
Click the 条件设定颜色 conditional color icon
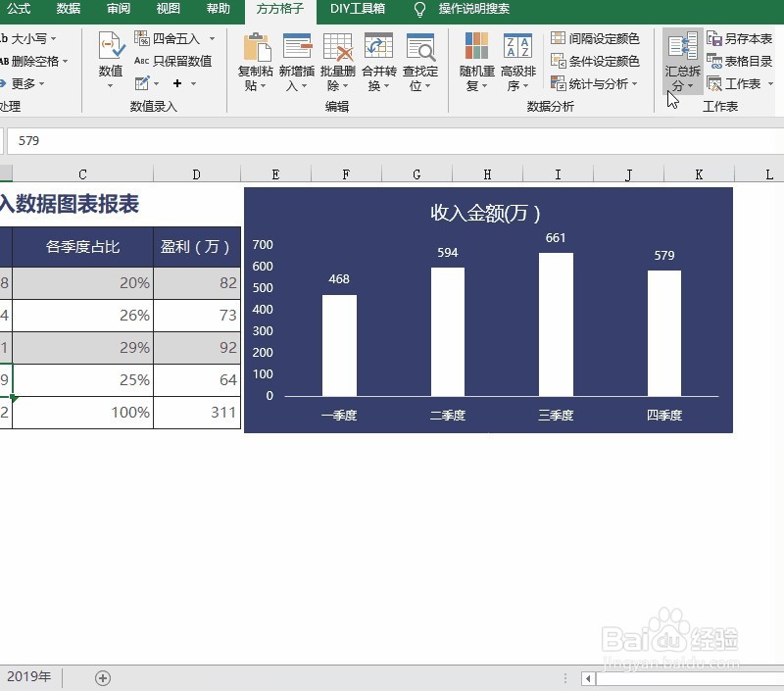tap(558, 61)
